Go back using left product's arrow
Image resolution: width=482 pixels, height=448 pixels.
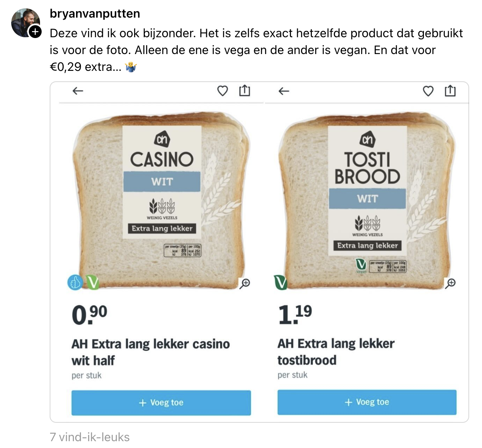coord(78,91)
